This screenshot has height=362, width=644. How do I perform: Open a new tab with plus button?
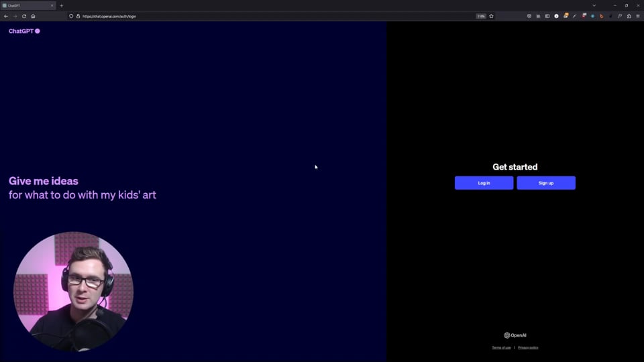click(x=62, y=6)
